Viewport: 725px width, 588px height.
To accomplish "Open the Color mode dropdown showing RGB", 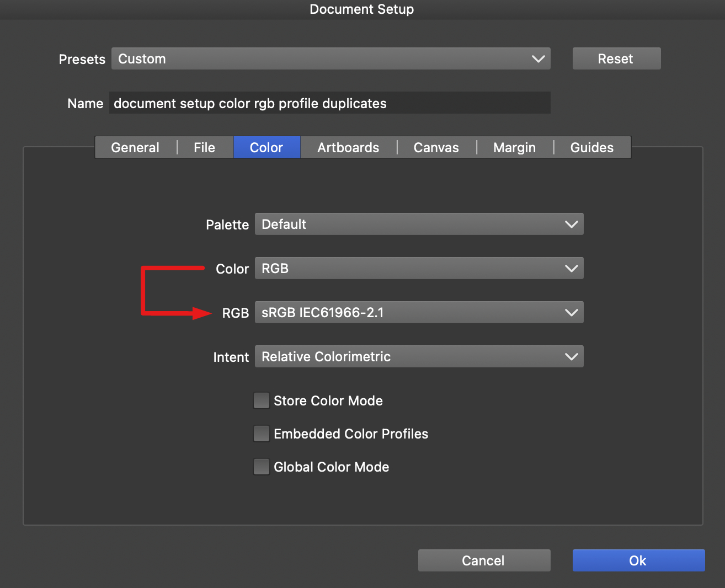I will (x=419, y=269).
